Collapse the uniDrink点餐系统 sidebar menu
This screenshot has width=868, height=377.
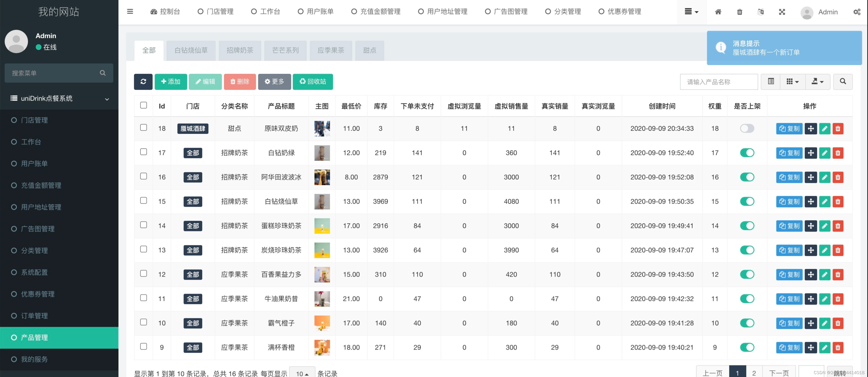(x=59, y=98)
